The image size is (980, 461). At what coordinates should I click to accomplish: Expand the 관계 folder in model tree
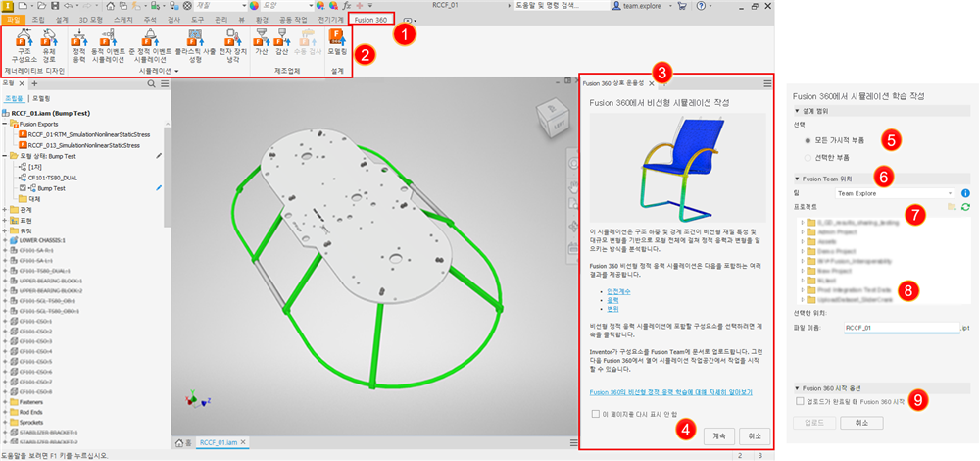tap(6, 210)
